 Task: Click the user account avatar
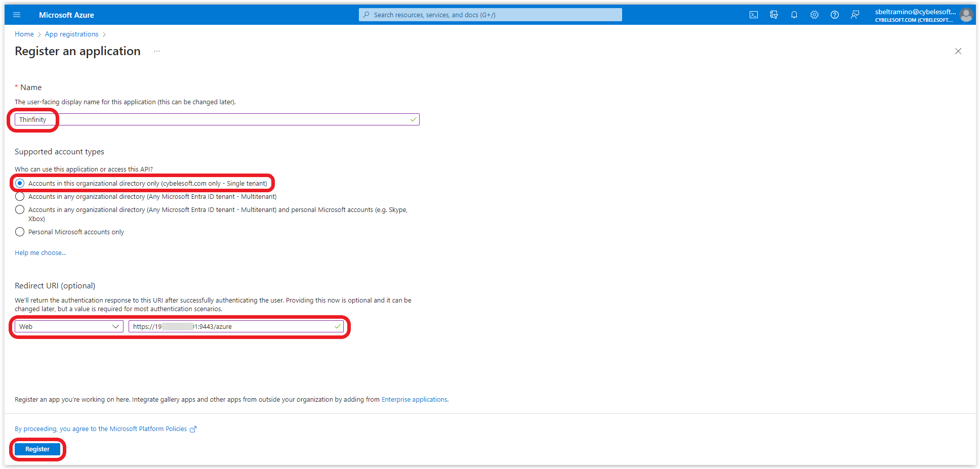pyautogui.click(x=966, y=15)
